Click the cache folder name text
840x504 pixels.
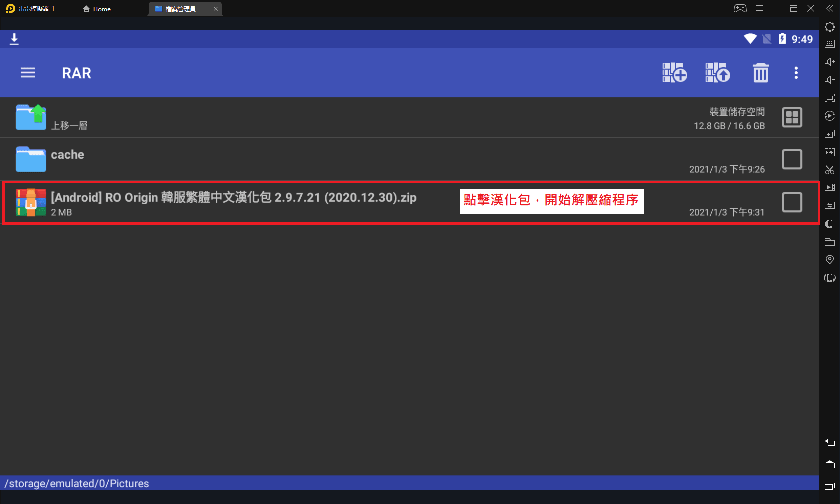click(x=67, y=155)
